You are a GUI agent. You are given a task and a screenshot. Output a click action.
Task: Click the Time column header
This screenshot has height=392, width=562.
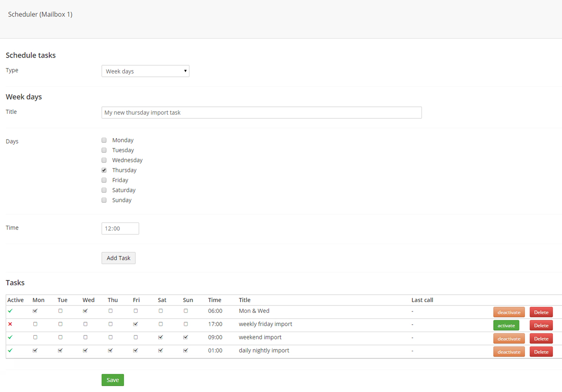point(215,300)
